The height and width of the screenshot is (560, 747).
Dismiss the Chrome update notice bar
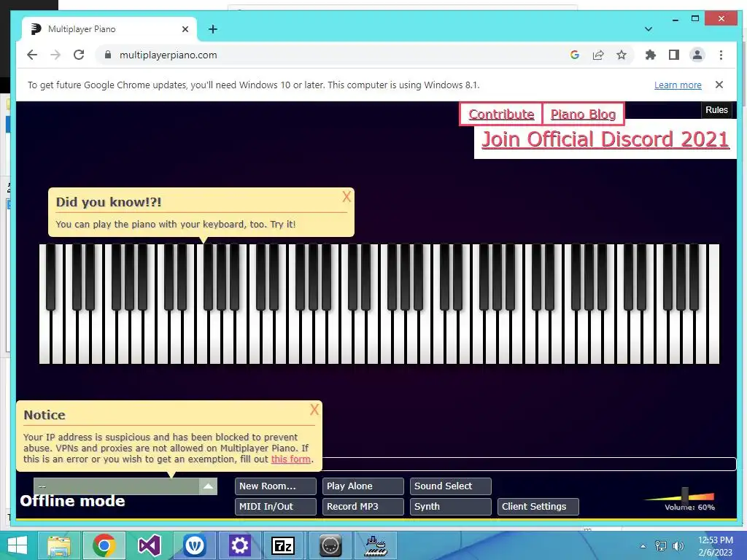(719, 85)
